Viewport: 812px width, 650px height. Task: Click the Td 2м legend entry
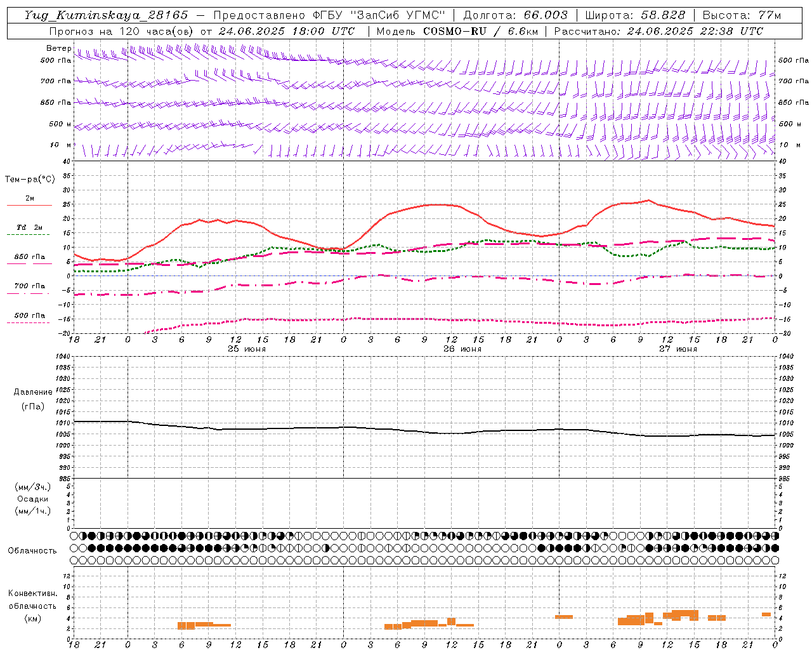(x=29, y=227)
